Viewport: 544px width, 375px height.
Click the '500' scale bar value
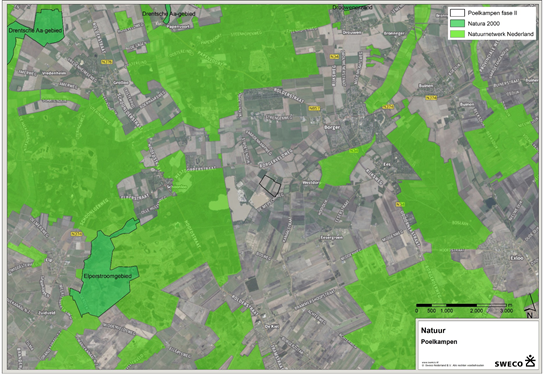pos(431,311)
